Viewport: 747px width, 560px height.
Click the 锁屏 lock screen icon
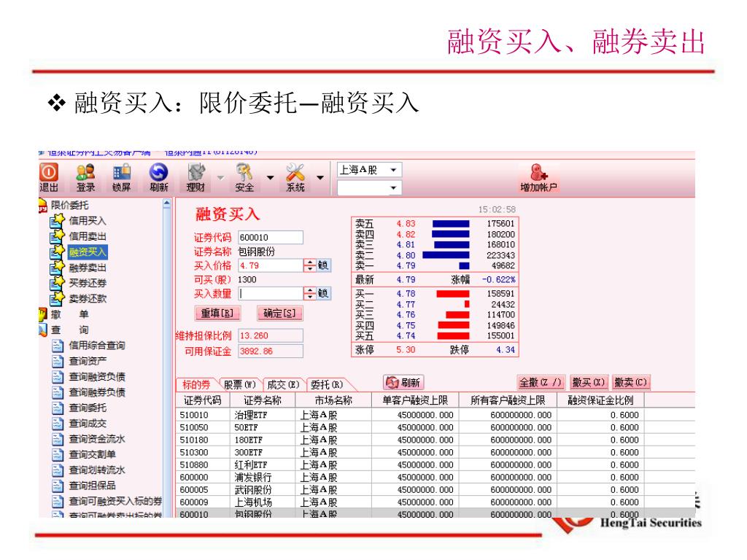[122, 177]
